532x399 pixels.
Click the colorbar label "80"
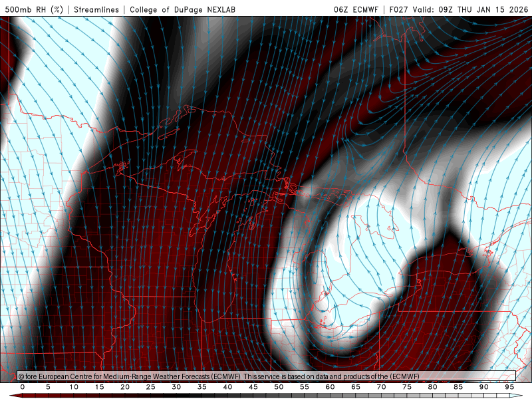[433, 387]
